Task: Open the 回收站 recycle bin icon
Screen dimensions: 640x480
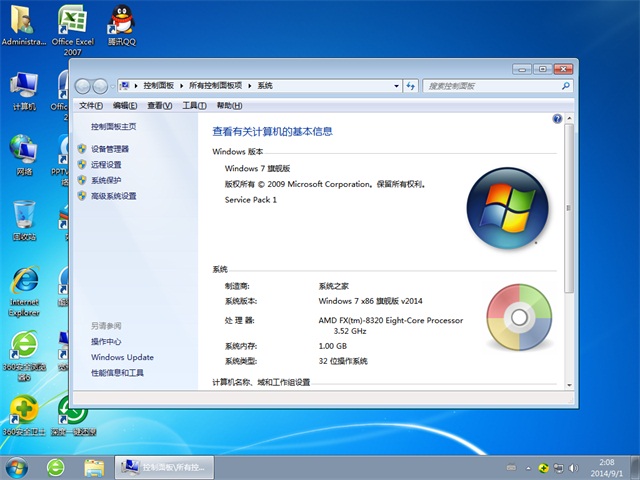Action: (x=24, y=220)
